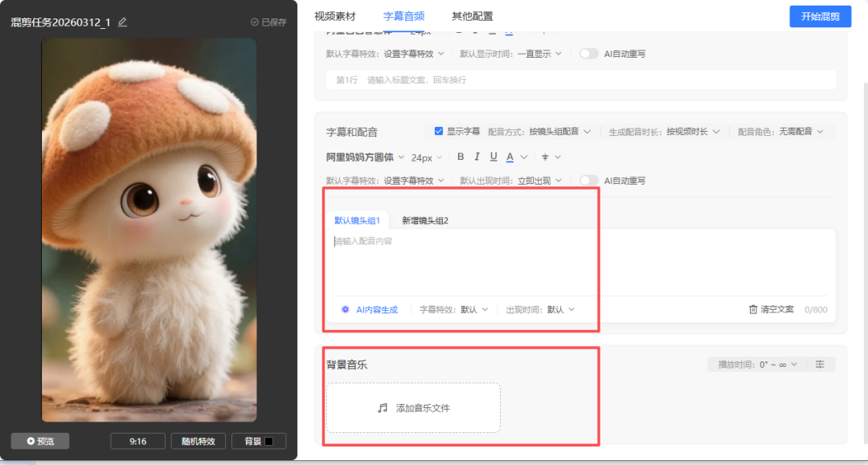Click the trash icon to clear 文案
Image resolution: width=868 pixels, height=465 pixels.
[753, 309]
